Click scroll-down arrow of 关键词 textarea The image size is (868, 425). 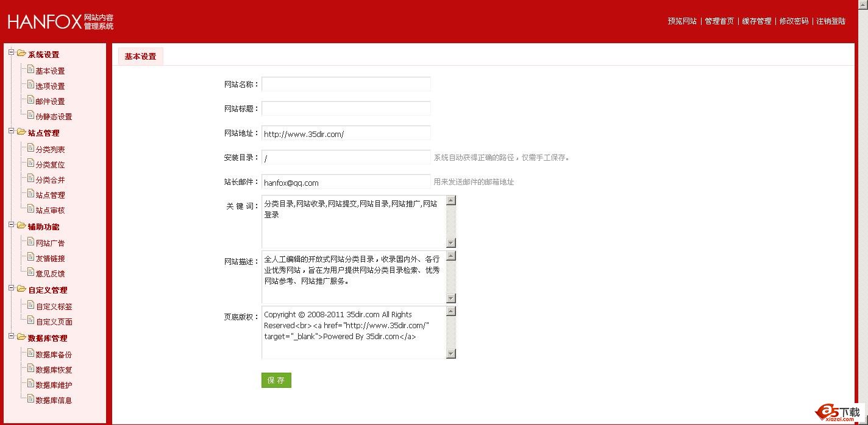point(451,243)
